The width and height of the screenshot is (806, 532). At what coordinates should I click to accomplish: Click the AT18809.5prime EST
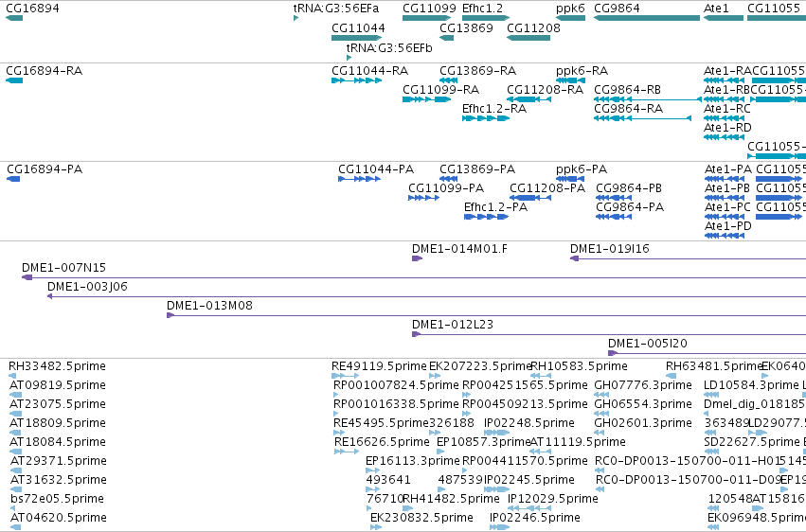click(16, 433)
